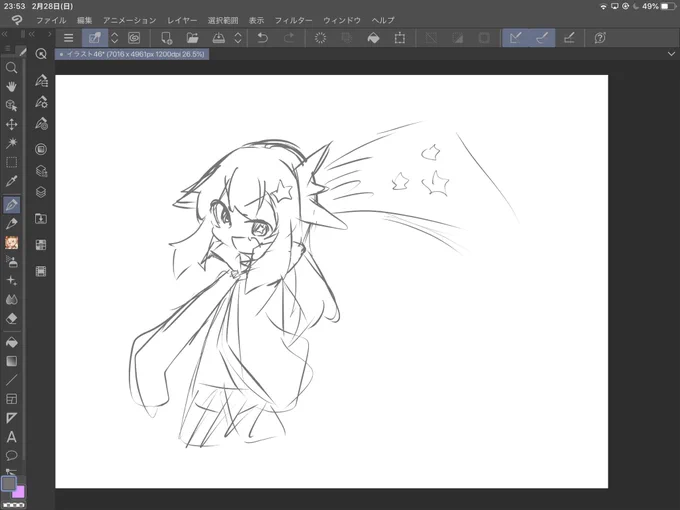Select the Eraser tool
This screenshot has height=510, width=680.
tap(11, 318)
